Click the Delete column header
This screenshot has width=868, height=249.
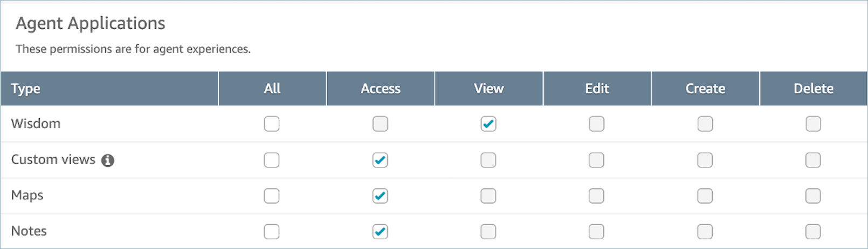[x=814, y=89]
